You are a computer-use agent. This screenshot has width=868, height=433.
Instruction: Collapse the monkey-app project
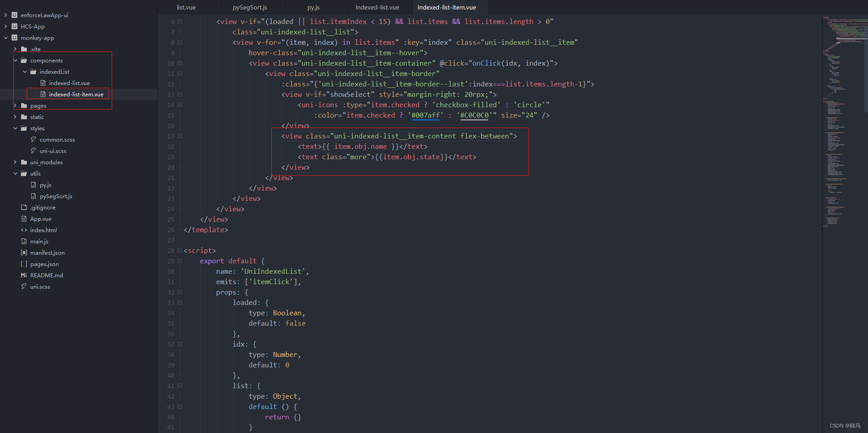pyautogui.click(x=5, y=38)
